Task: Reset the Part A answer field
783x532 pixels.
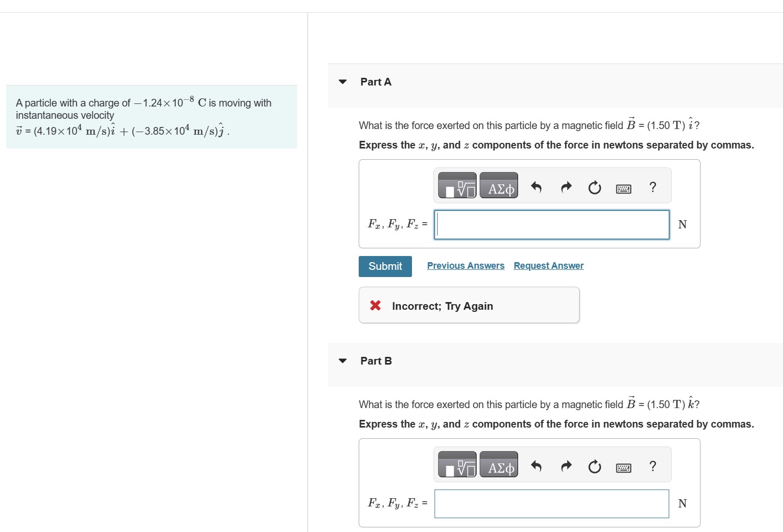Action: point(594,187)
